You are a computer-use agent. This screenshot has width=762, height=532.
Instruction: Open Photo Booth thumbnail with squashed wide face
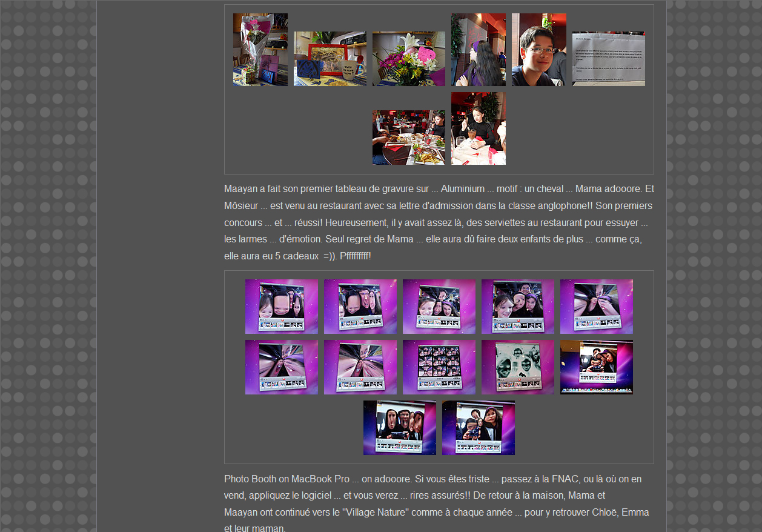pyautogui.click(x=281, y=307)
